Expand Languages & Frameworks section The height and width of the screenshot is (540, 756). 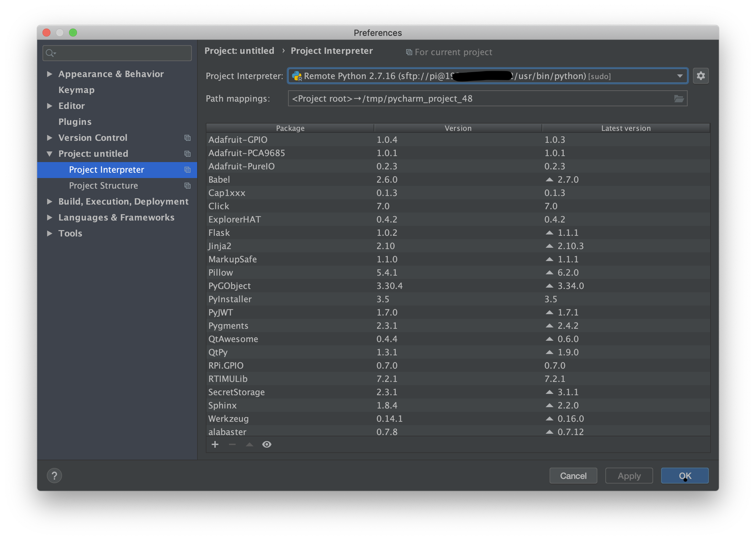(x=49, y=218)
